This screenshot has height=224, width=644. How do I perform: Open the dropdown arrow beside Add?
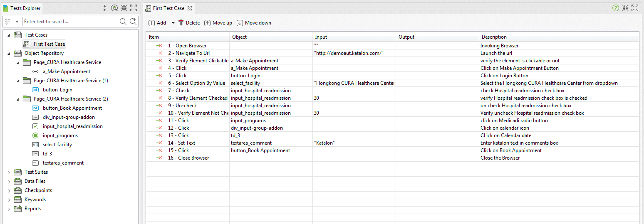[173, 23]
